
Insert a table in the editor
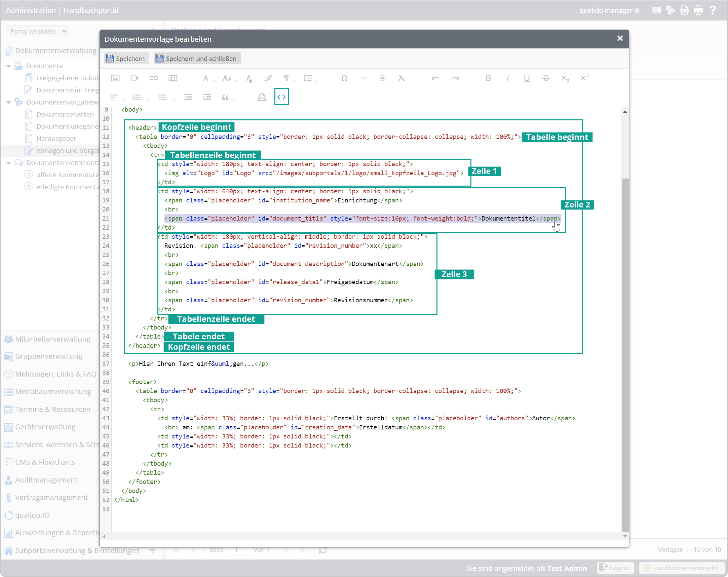tap(173, 78)
